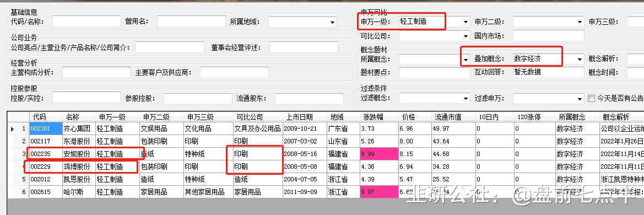Click the 流通股东 input field
This screenshot has width=644, height=215.
point(309,99)
